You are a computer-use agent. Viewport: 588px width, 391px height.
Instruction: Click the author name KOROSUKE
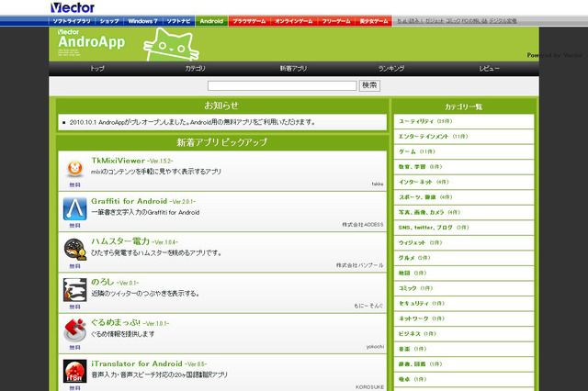(369, 387)
